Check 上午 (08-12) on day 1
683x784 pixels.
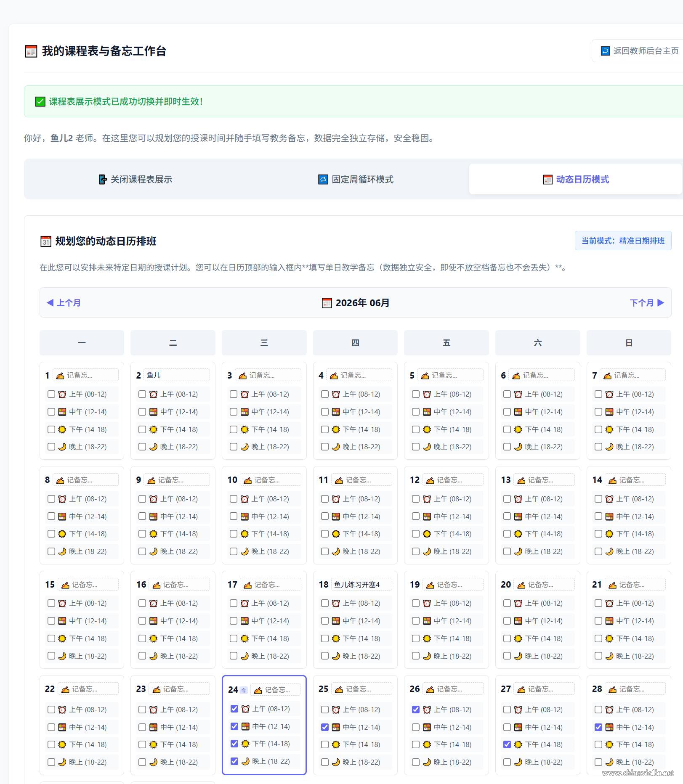[51, 395]
